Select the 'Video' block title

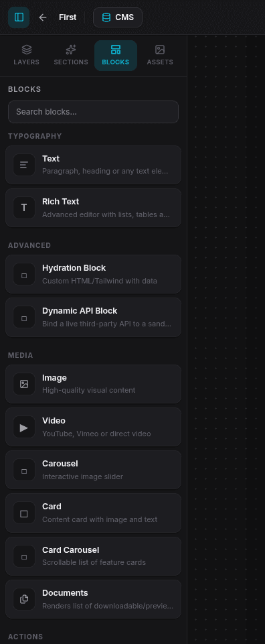(54, 421)
